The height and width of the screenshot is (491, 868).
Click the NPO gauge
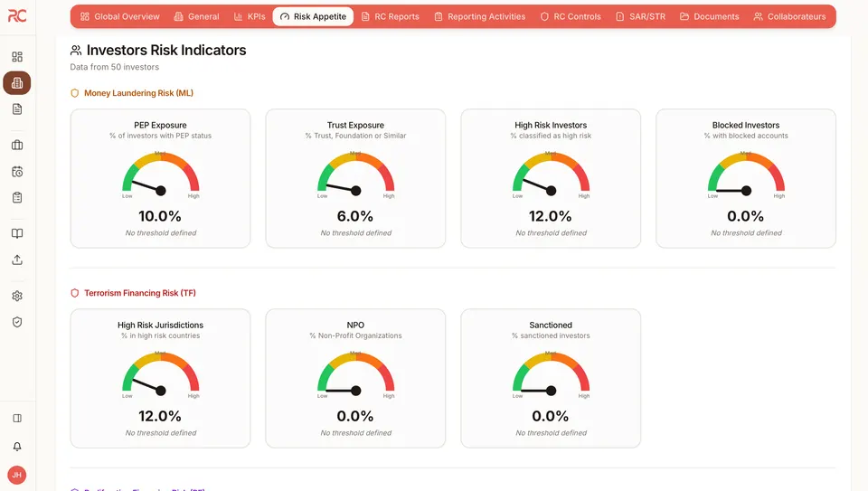click(x=356, y=374)
